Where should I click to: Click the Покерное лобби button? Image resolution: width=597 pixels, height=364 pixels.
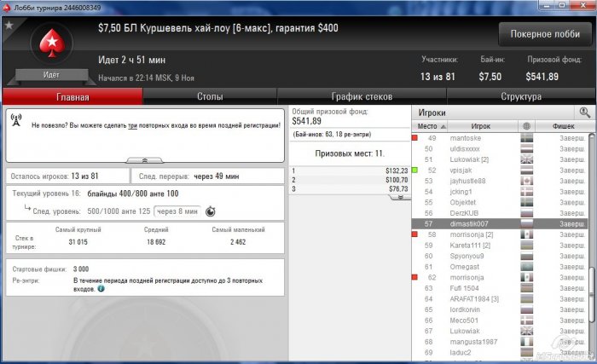click(x=545, y=34)
